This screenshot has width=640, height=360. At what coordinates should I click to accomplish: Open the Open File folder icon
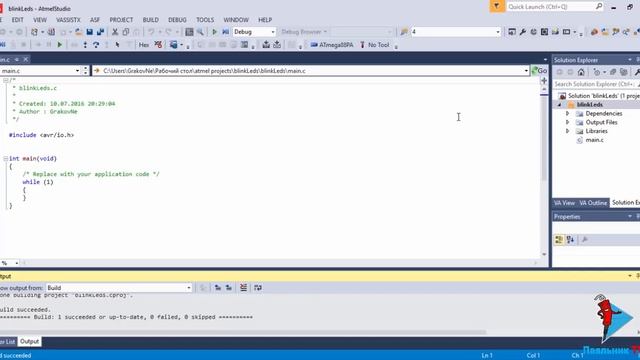(x=79, y=32)
